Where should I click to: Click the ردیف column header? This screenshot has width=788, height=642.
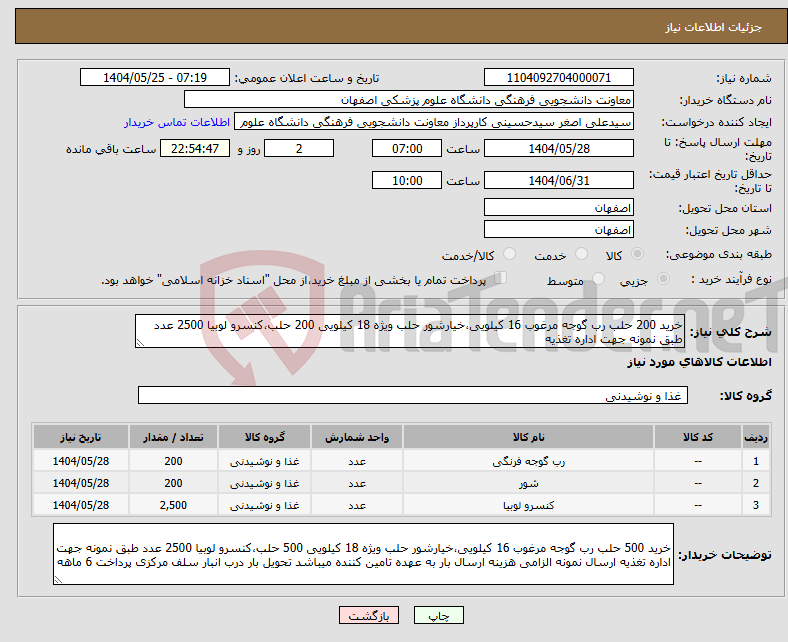pos(755,437)
